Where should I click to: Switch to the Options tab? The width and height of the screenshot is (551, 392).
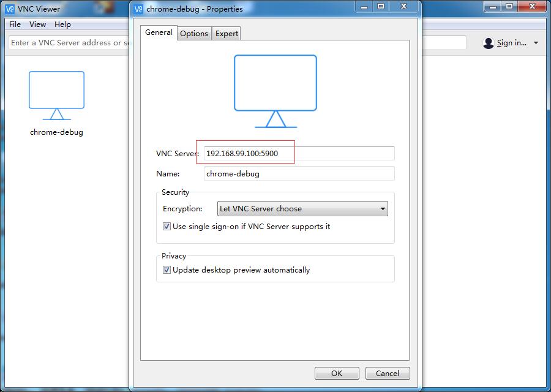pos(194,34)
